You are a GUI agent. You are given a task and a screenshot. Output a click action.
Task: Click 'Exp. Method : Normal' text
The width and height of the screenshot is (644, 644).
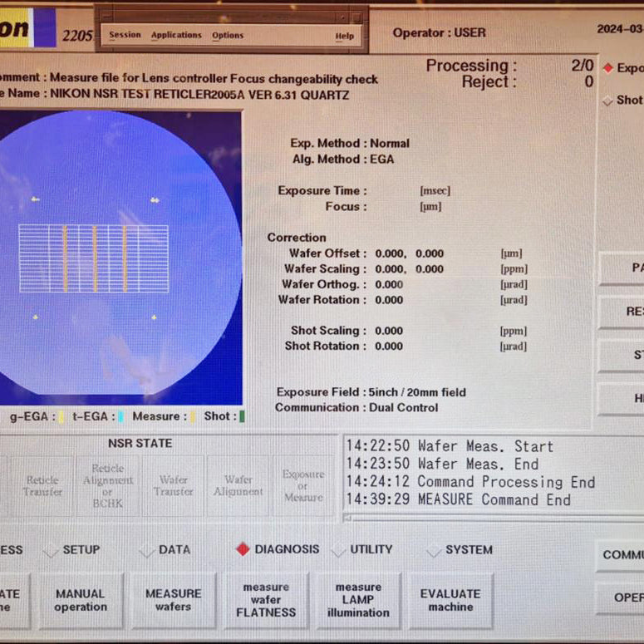click(350, 143)
